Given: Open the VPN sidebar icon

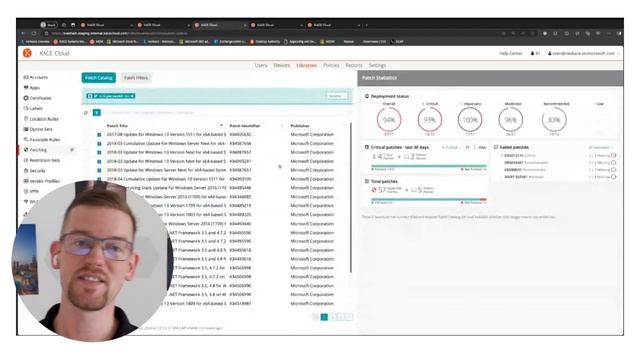Looking at the screenshot, I should pyautogui.click(x=26, y=191).
